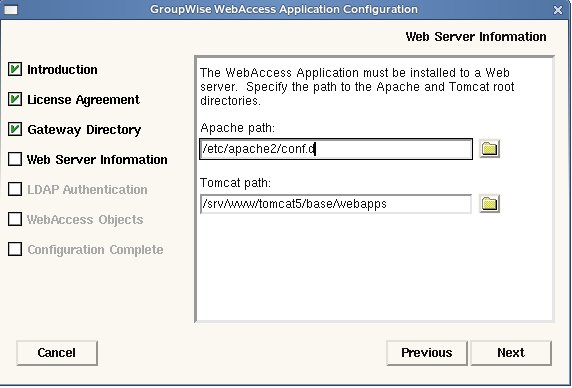Click the WebAccess Objects step checkbox
Image resolution: width=572 pixels, height=388 pixels.
tap(15, 219)
